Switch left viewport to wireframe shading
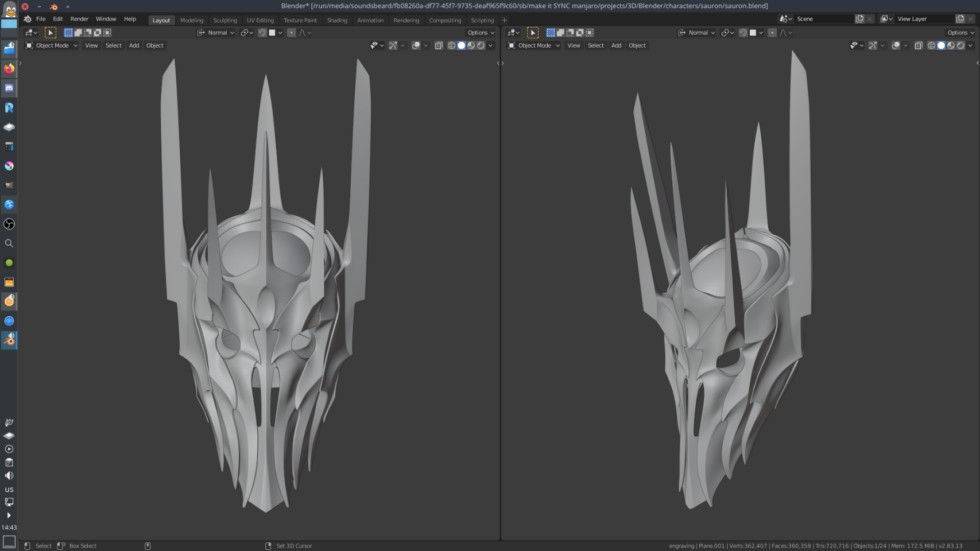Viewport: 980px width, 551px height. 452,45
